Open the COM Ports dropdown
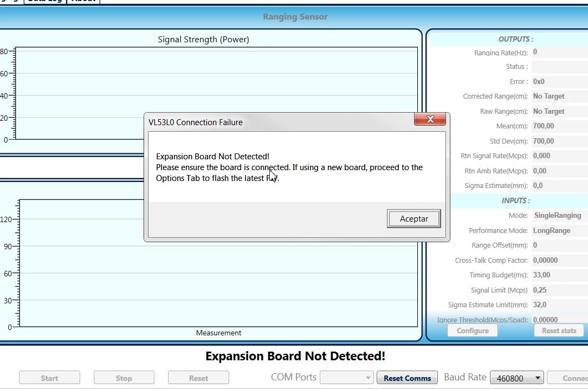588x389 pixels. [346, 378]
